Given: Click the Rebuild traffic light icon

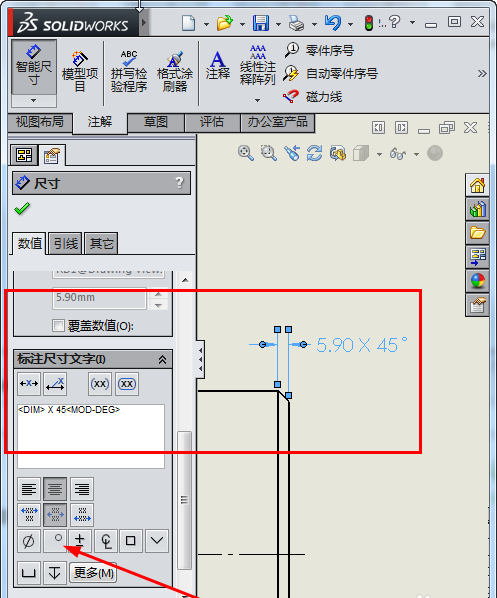Looking at the screenshot, I should [x=368, y=23].
